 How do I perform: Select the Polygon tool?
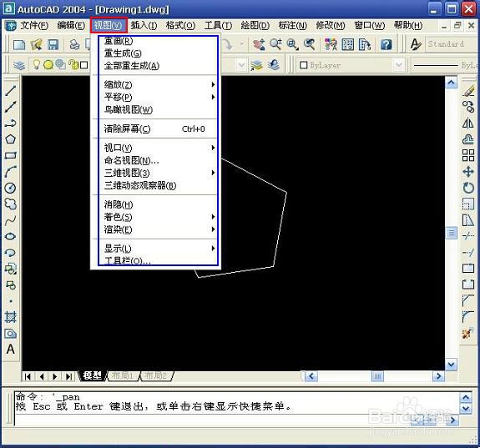[10, 139]
